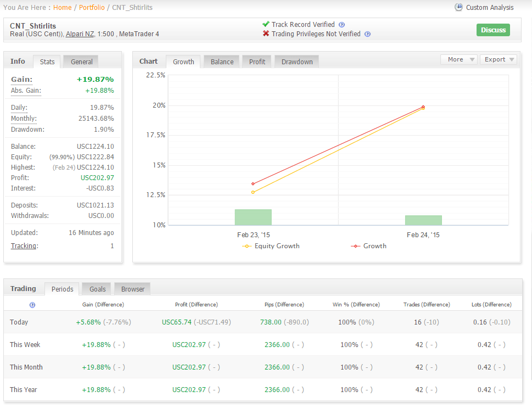Open the Custom Analysis clock icon

coord(458,7)
